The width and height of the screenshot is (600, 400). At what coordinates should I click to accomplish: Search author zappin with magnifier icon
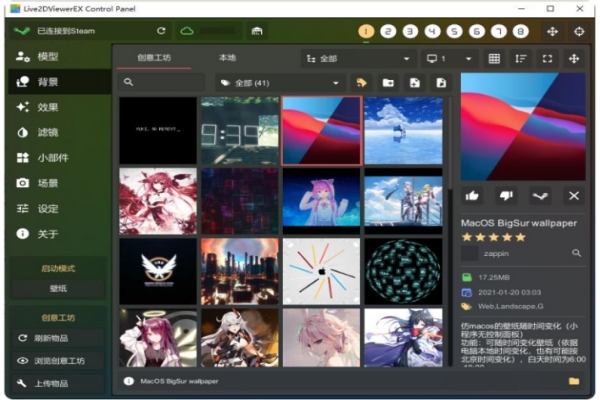click(x=576, y=253)
